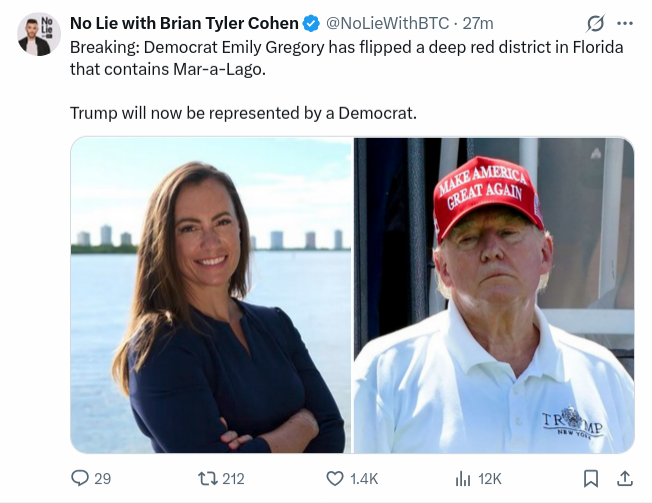
Task: Click the 27m timestamp
Action: [477, 23]
